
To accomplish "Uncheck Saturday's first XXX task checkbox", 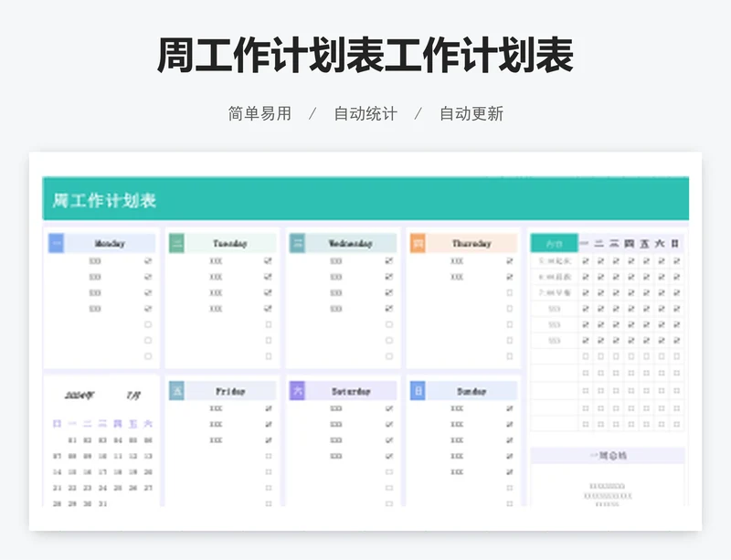I will pos(389,408).
